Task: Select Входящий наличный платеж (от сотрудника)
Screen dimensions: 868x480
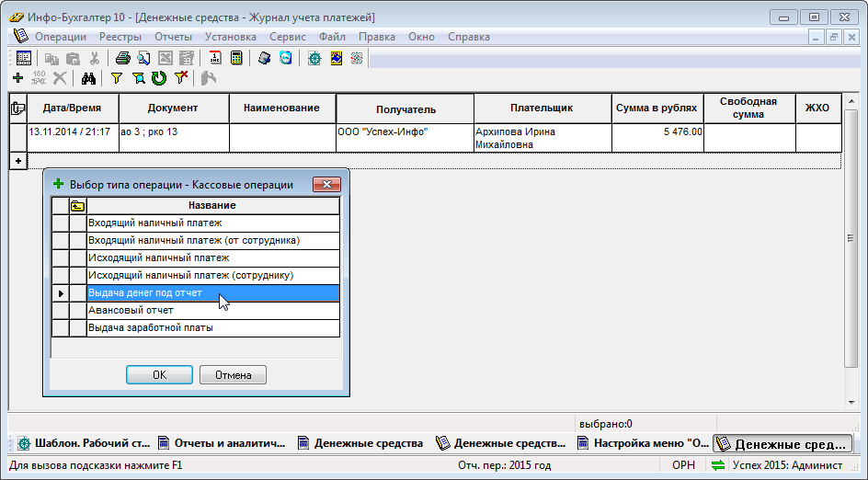Action: point(213,241)
